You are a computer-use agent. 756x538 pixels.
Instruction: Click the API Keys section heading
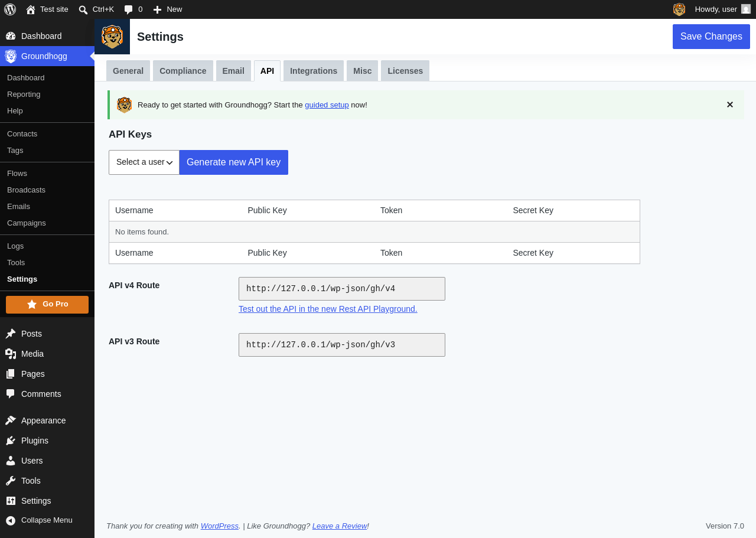tap(130, 135)
